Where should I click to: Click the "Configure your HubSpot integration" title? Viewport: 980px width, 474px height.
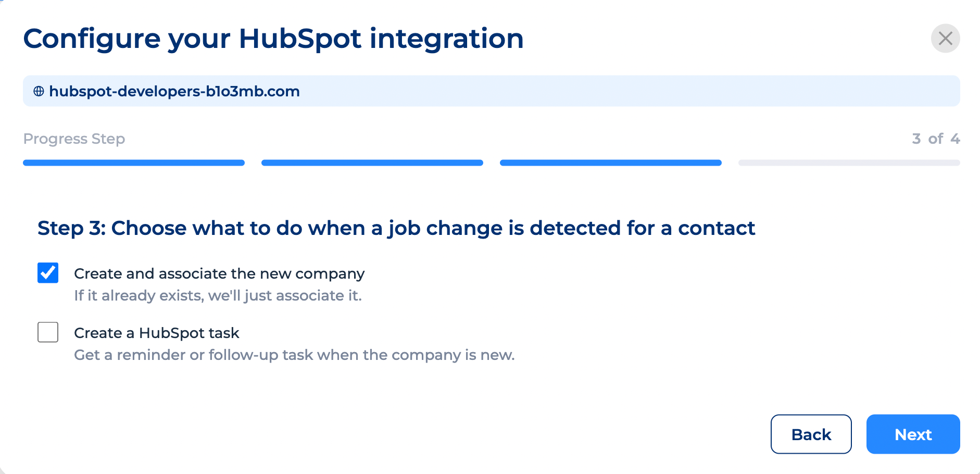click(x=273, y=39)
